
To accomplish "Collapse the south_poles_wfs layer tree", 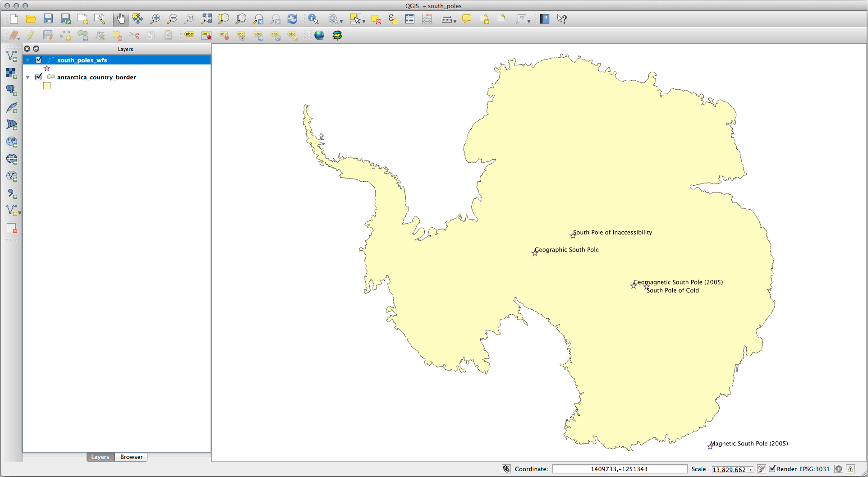I will click(28, 60).
